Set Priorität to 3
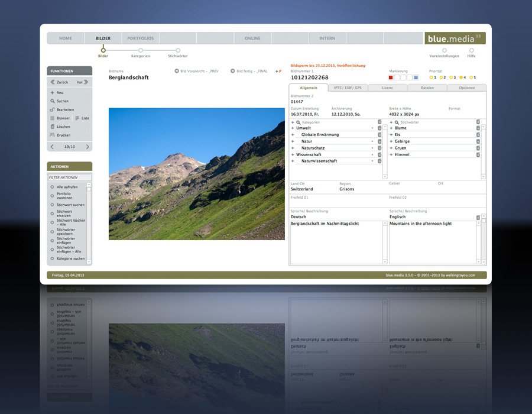Screen dimensions: 532x414 (x=451, y=77)
